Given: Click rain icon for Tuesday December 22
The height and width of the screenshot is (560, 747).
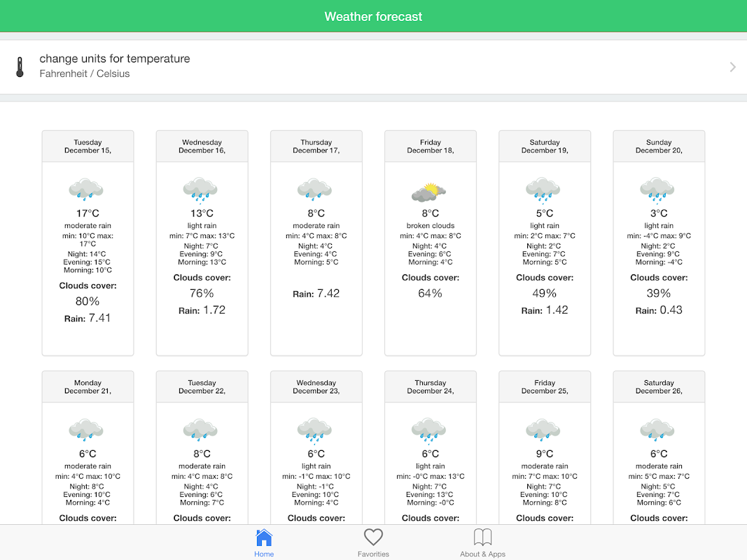Looking at the screenshot, I should [x=200, y=430].
